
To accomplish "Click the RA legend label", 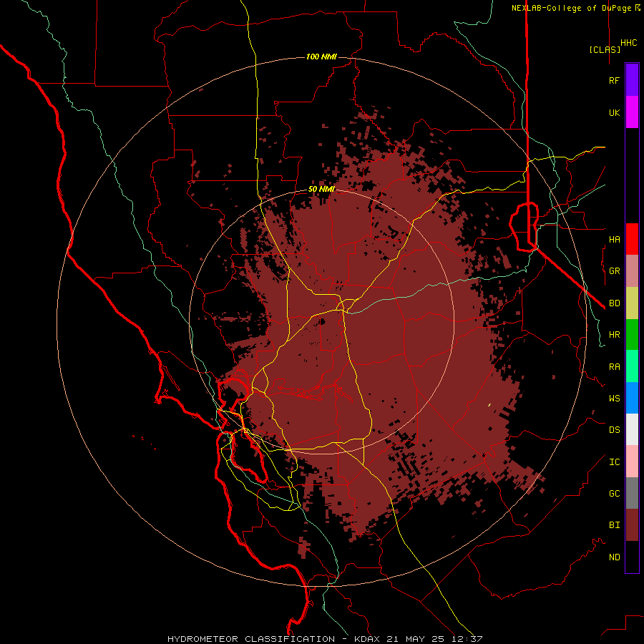I will (x=615, y=367).
